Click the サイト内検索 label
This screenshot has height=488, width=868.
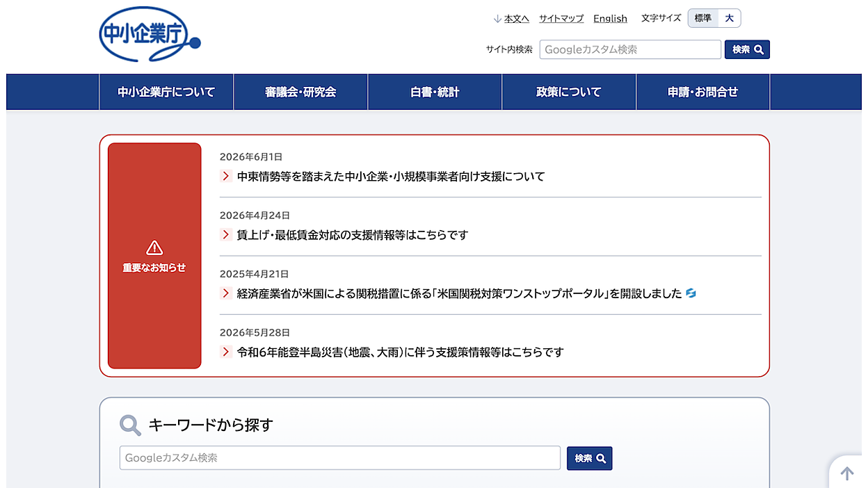tap(509, 49)
